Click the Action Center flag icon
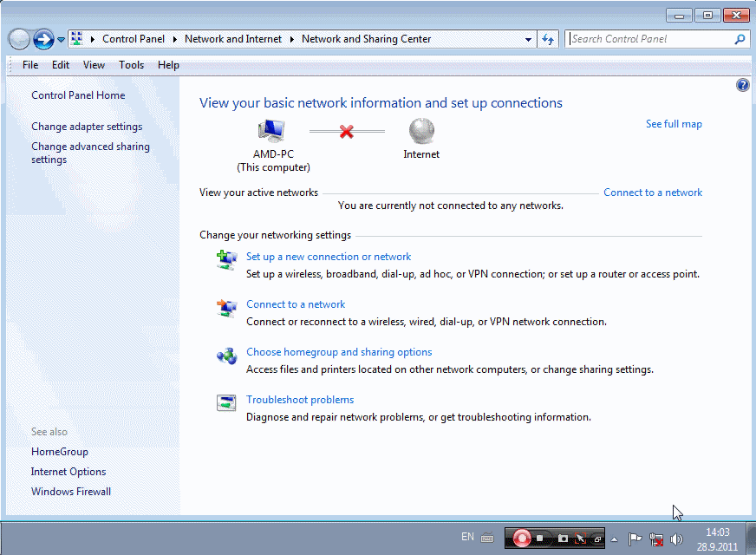The width and height of the screenshot is (756, 555). tap(635, 539)
